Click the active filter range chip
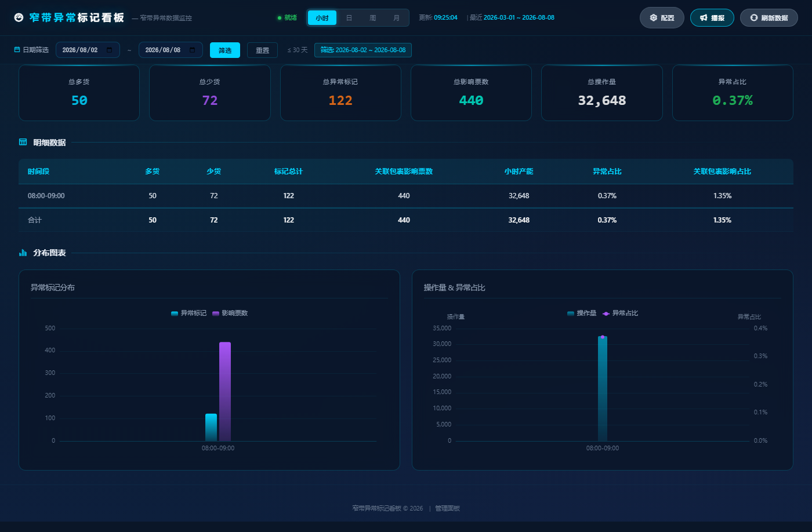The width and height of the screenshot is (812, 532). [363, 50]
